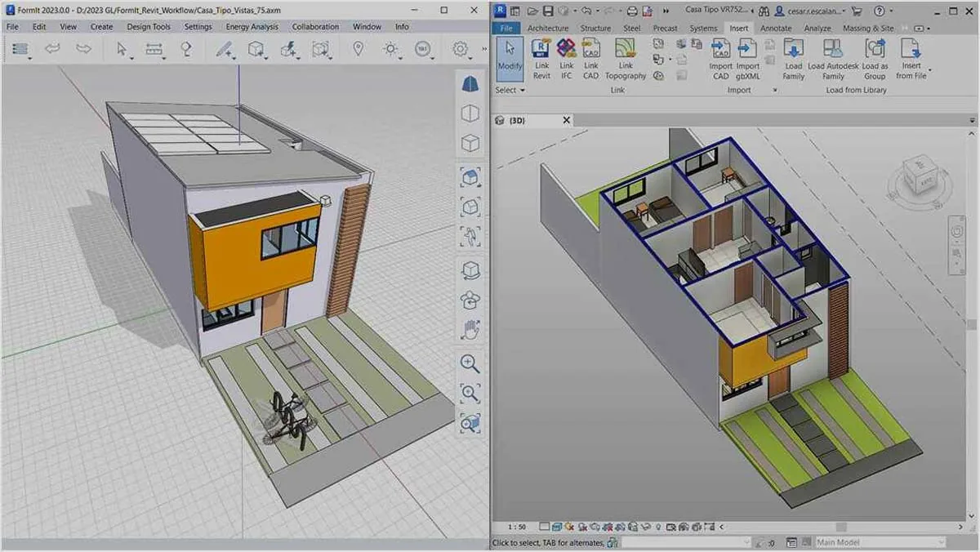Open Load Autodesk Family
This screenshot has width=980, height=552.
pyautogui.click(x=833, y=60)
